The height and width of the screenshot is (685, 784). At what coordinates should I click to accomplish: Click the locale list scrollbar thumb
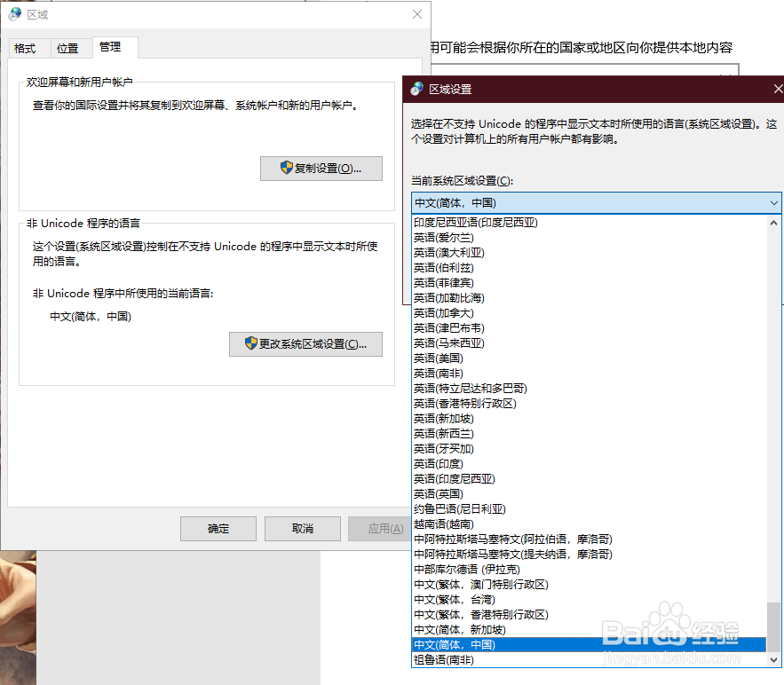773,627
